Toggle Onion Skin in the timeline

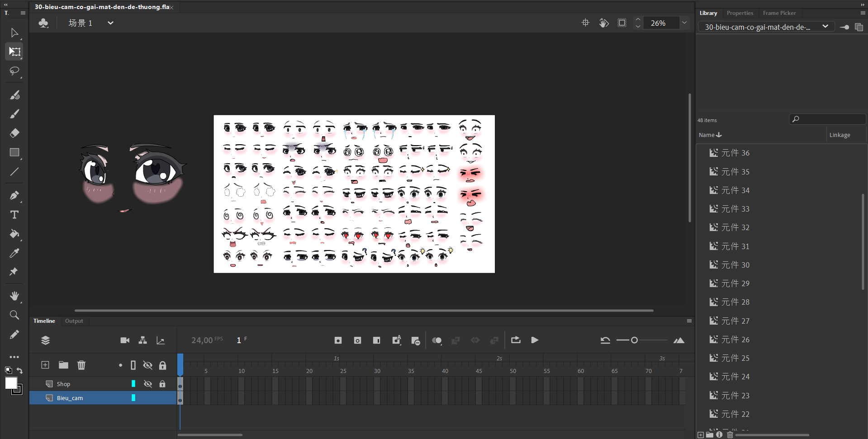point(436,340)
